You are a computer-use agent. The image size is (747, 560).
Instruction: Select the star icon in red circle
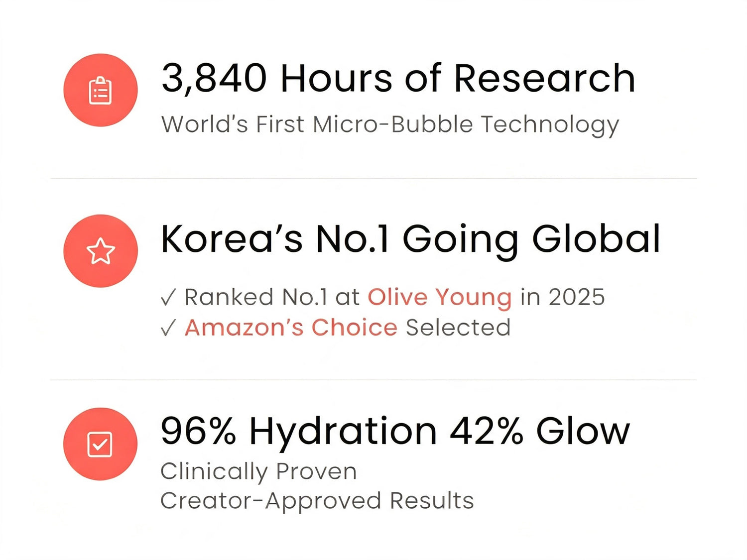click(100, 251)
